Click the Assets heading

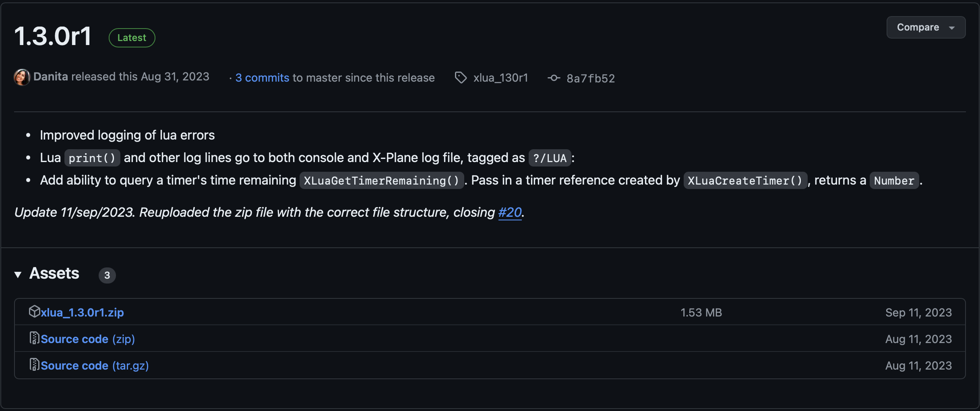54,273
